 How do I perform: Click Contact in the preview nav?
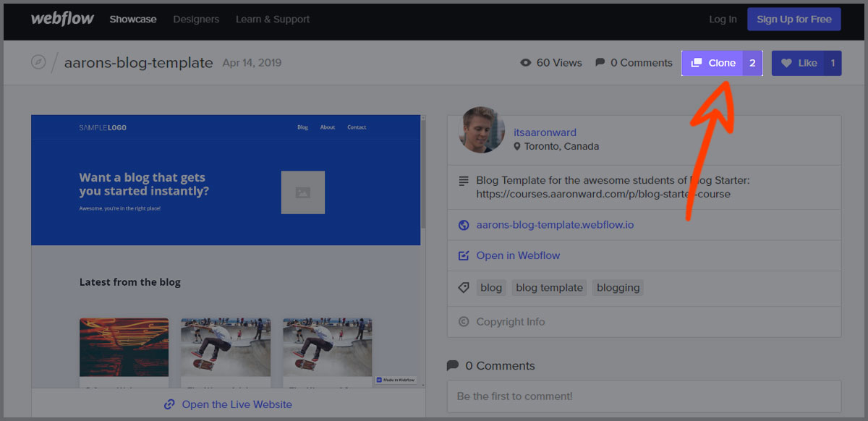pos(357,127)
